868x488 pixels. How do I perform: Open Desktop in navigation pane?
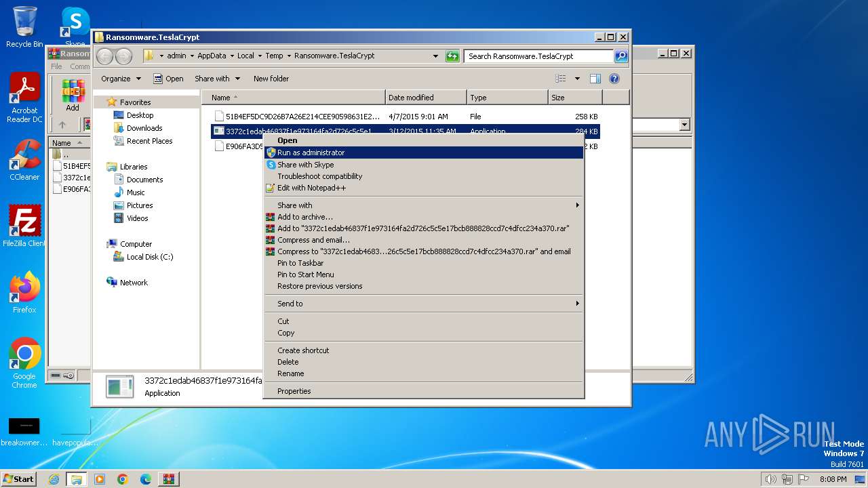[x=134, y=115]
